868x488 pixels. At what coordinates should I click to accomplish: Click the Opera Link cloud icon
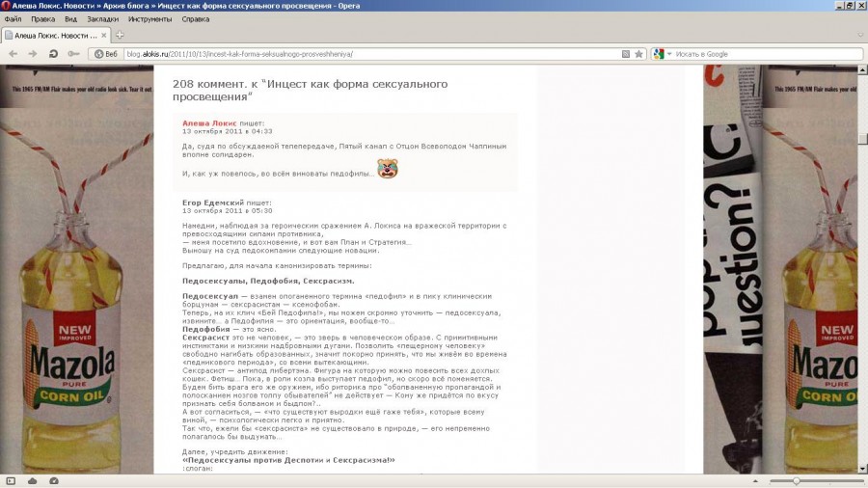coord(32,480)
